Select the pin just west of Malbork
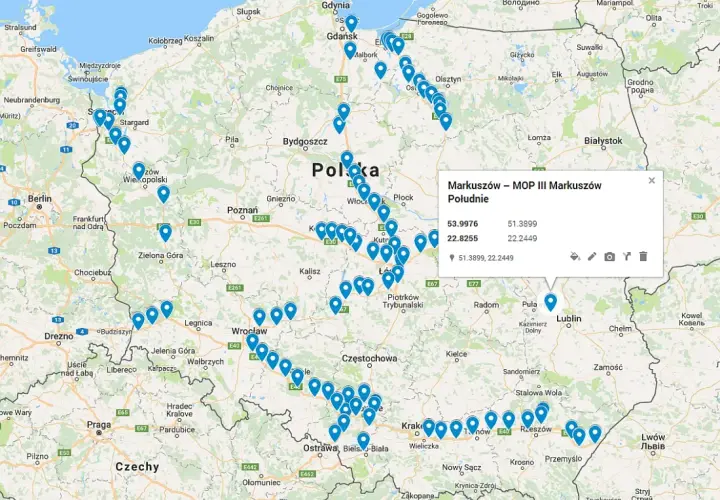This screenshot has width=720, height=500. (x=350, y=51)
